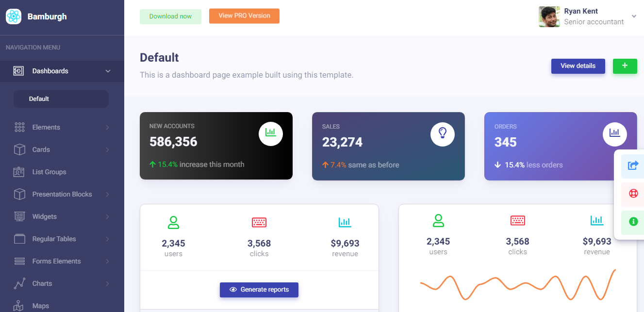Click the Widgets monitor icon

19,216
